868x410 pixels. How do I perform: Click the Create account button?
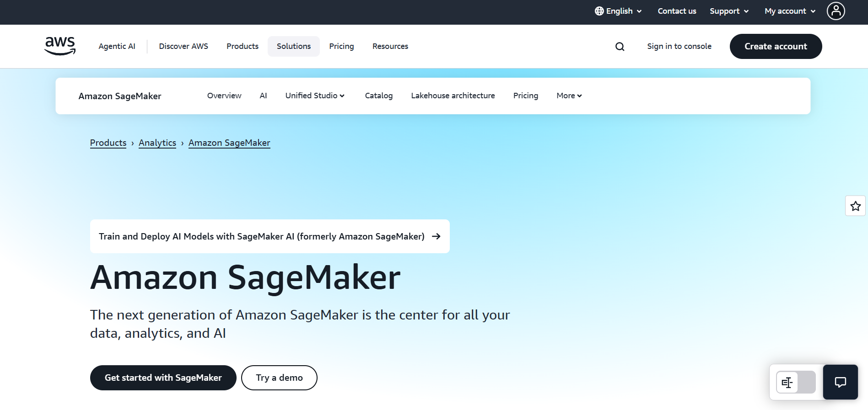pyautogui.click(x=776, y=46)
